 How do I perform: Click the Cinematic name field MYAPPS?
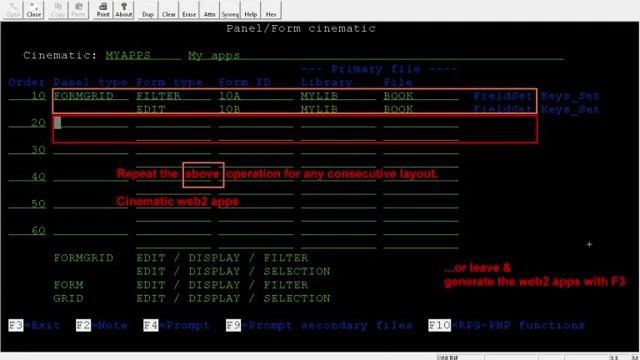143,56
